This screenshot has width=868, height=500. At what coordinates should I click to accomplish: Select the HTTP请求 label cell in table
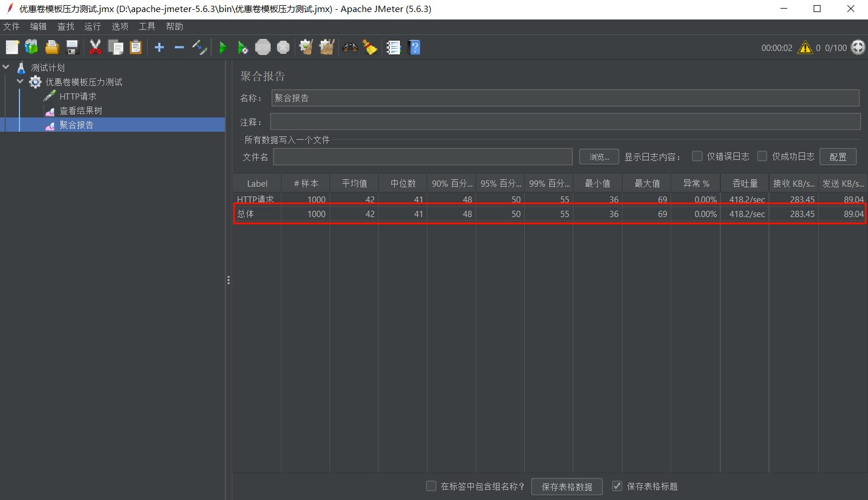coord(256,199)
